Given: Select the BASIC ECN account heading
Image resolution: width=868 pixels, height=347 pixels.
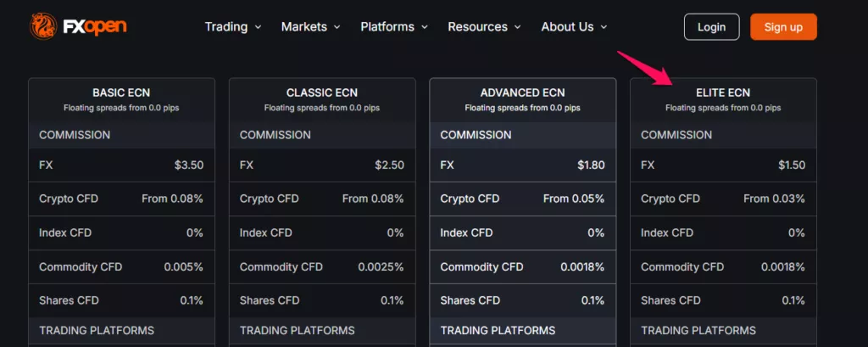Looking at the screenshot, I should (x=121, y=92).
